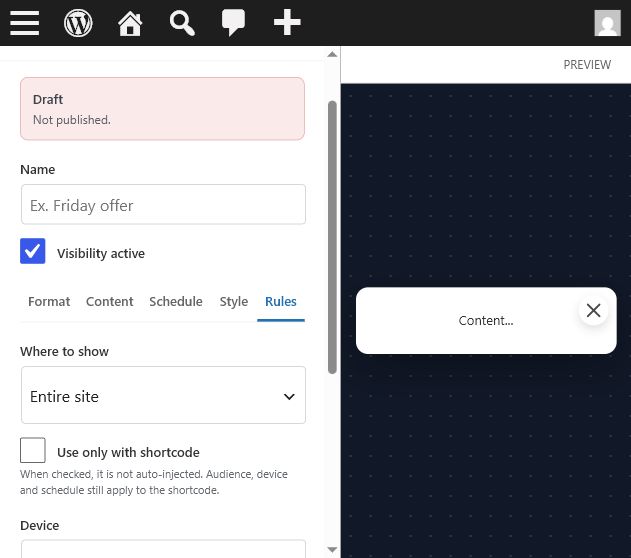This screenshot has width=631, height=558.
Task: Open search with magnifier icon
Action: 182,23
